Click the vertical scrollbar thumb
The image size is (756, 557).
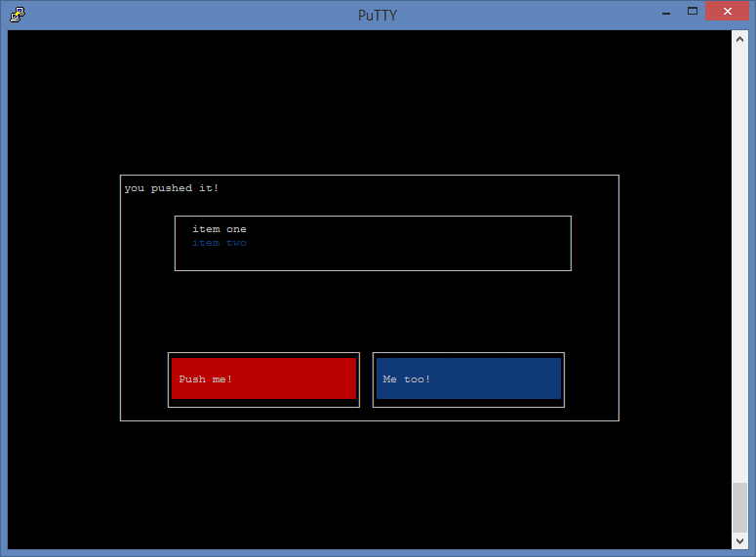pos(739,507)
